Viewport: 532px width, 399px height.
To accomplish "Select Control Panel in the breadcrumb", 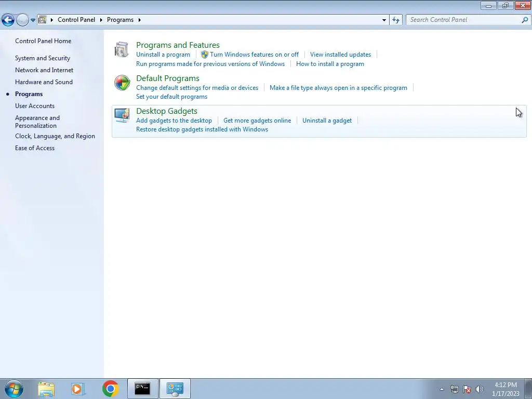I will pyautogui.click(x=76, y=20).
